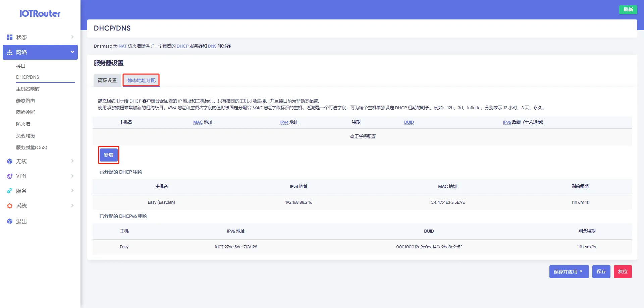Expand the 状态 menu chevron
The height and width of the screenshot is (308, 644).
pos(72,37)
